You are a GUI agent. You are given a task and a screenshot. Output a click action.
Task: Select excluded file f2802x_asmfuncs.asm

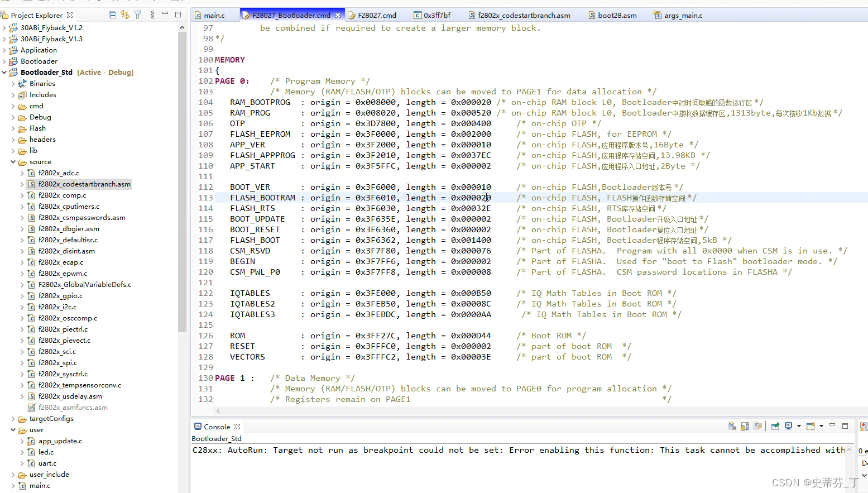73,407
